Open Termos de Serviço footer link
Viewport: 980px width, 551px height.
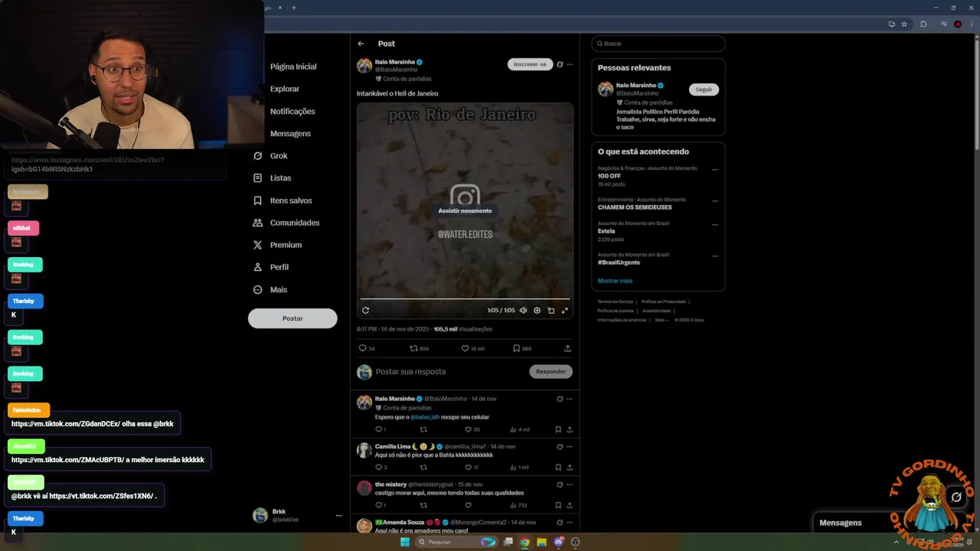[615, 302]
